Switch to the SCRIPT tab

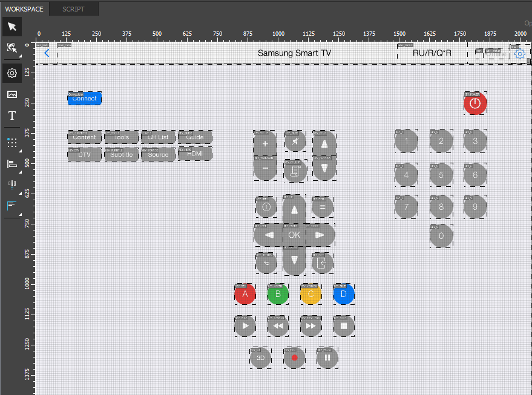tap(73, 9)
